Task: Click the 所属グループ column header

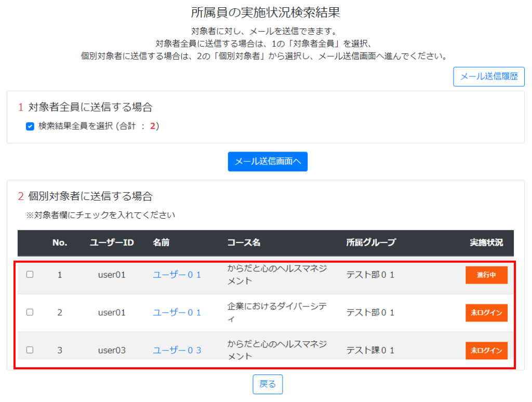Action: [371, 243]
